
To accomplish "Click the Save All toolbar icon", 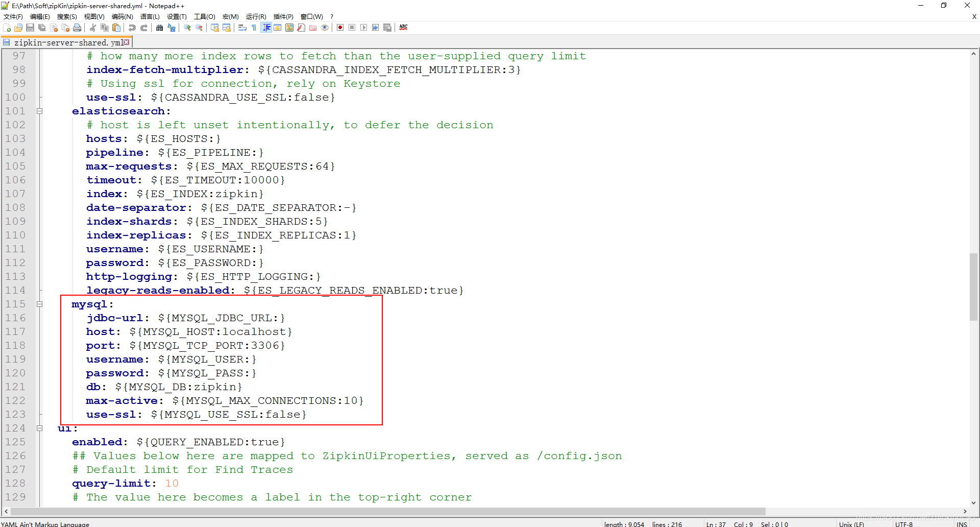I will (42, 28).
